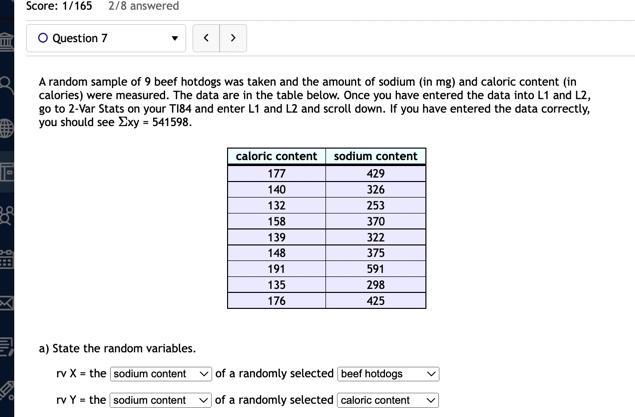635x417 pixels.
Task: Click the sodium content column header
Action: point(375,156)
